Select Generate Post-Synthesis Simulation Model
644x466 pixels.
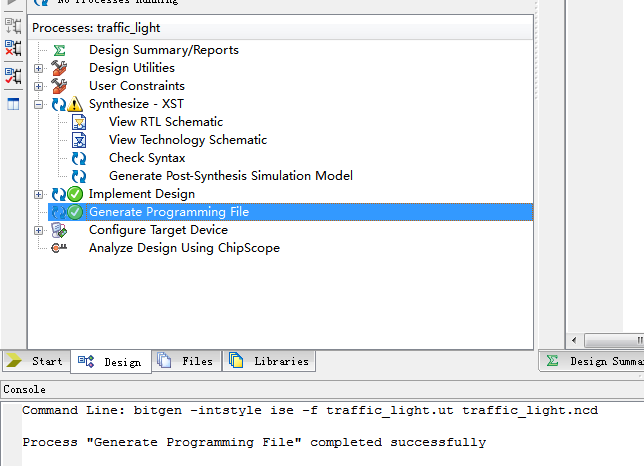click(231, 176)
